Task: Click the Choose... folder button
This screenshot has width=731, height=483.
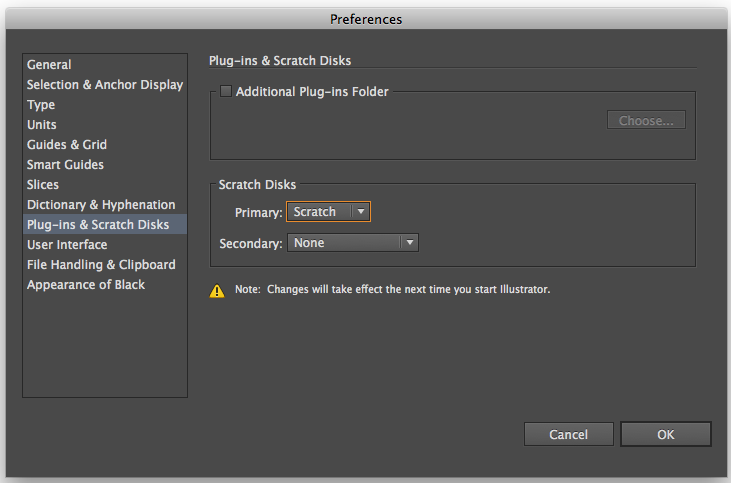Action: coord(646,120)
